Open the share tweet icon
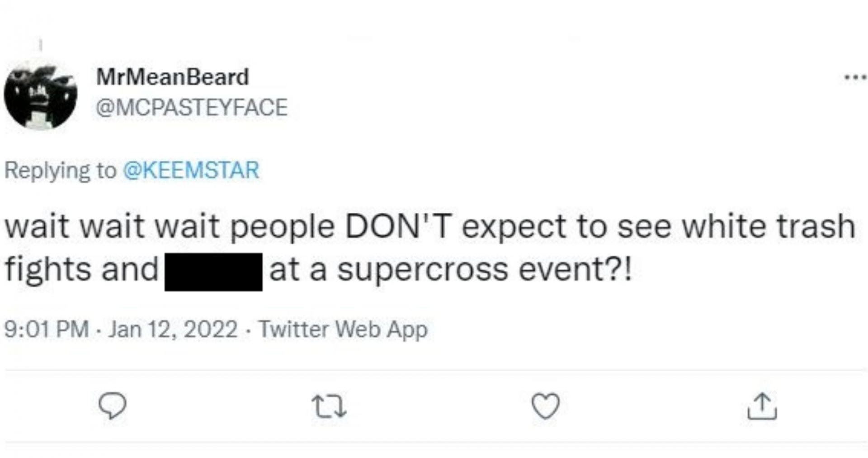The image size is (868, 458). coord(762,406)
